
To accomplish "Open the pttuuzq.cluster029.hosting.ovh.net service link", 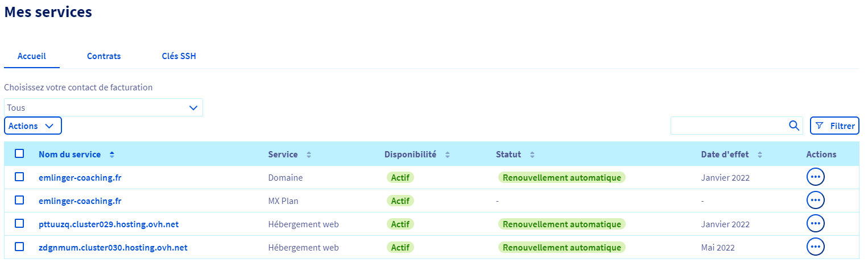I will click(x=108, y=224).
